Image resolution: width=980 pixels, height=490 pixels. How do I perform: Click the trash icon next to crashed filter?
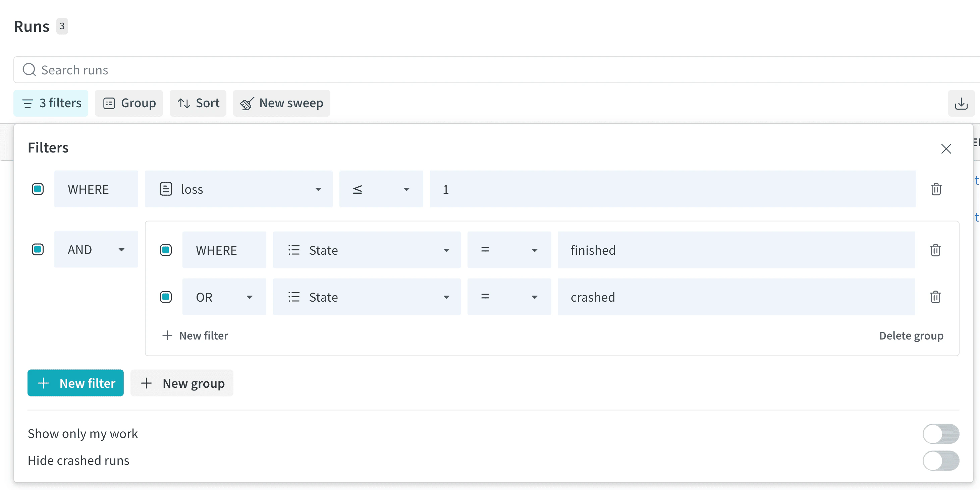pyautogui.click(x=936, y=297)
